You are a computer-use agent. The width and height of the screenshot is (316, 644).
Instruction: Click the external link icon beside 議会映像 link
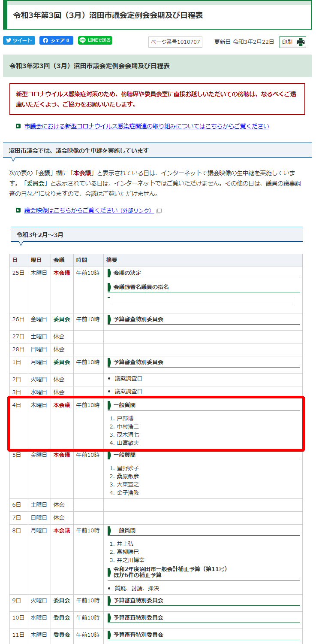point(159,211)
